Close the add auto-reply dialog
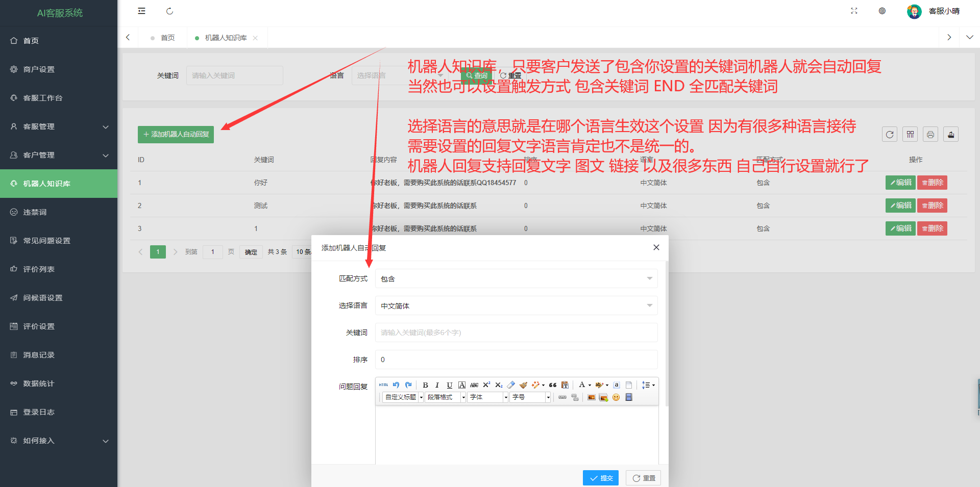 (x=656, y=247)
